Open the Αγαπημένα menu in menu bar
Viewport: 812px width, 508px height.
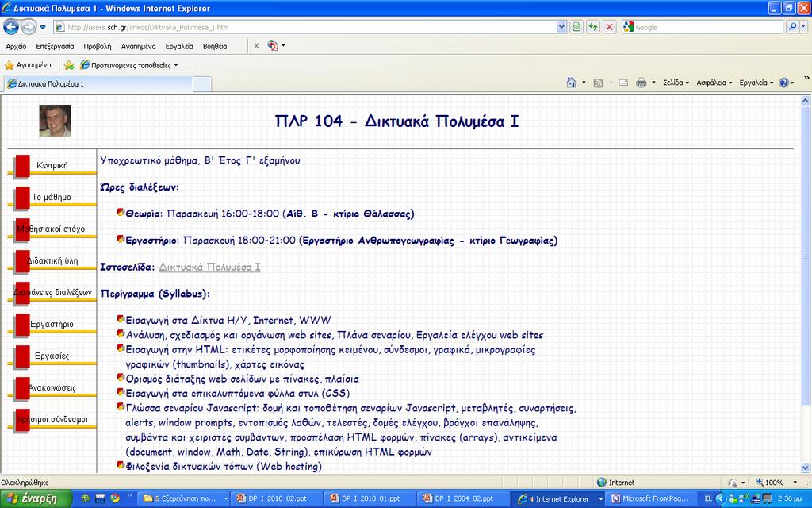(x=138, y=46)
